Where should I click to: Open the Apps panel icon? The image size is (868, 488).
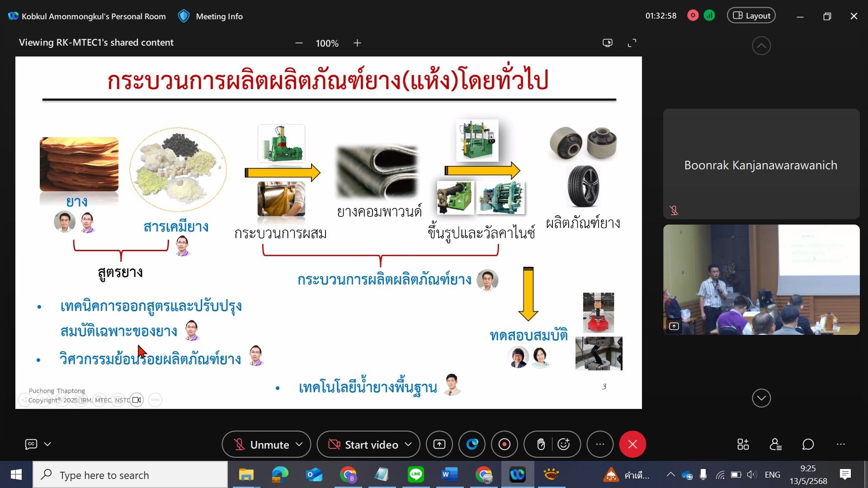[743, 445]
